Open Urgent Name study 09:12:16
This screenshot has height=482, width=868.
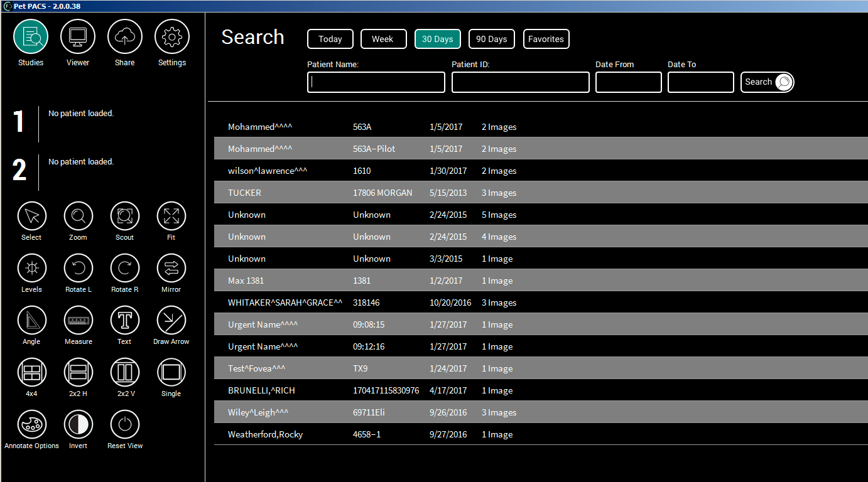click(x=541, y=346)
